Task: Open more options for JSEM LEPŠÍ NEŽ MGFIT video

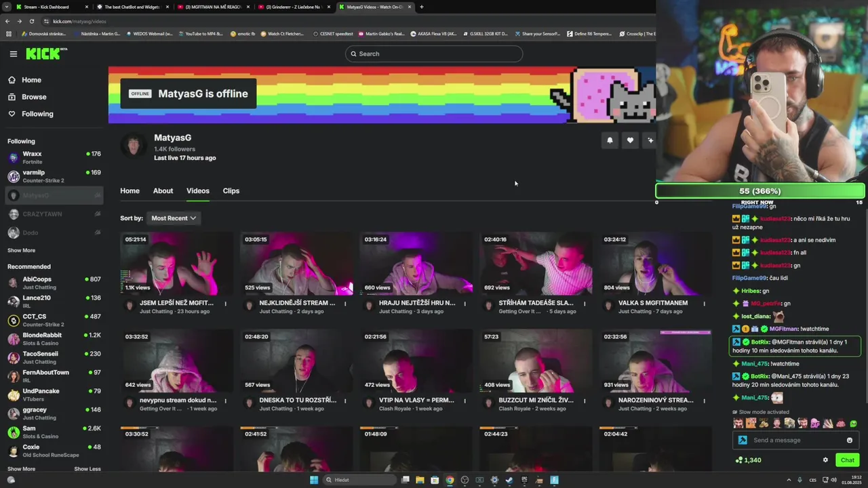Action: (226, 304)
